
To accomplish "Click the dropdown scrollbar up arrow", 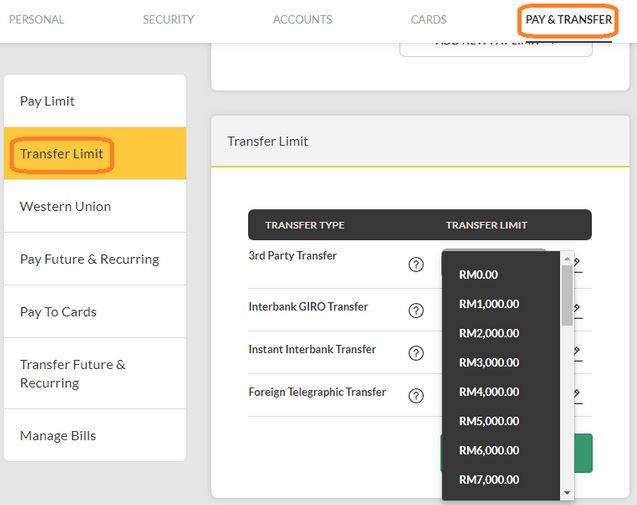I will point(567,258).
